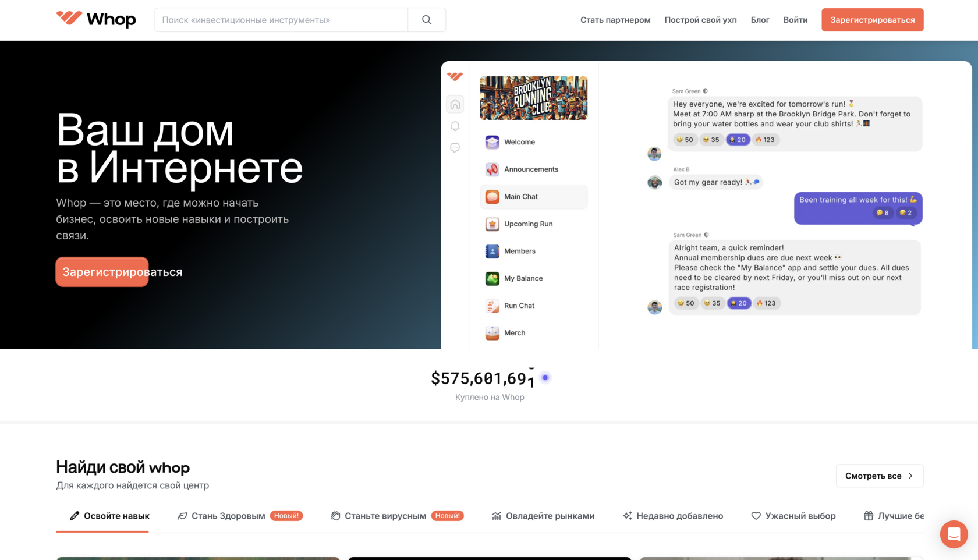Toggle the 35 reaction on reminder message
The image size is (978, 560).
[x=712, y=303]
